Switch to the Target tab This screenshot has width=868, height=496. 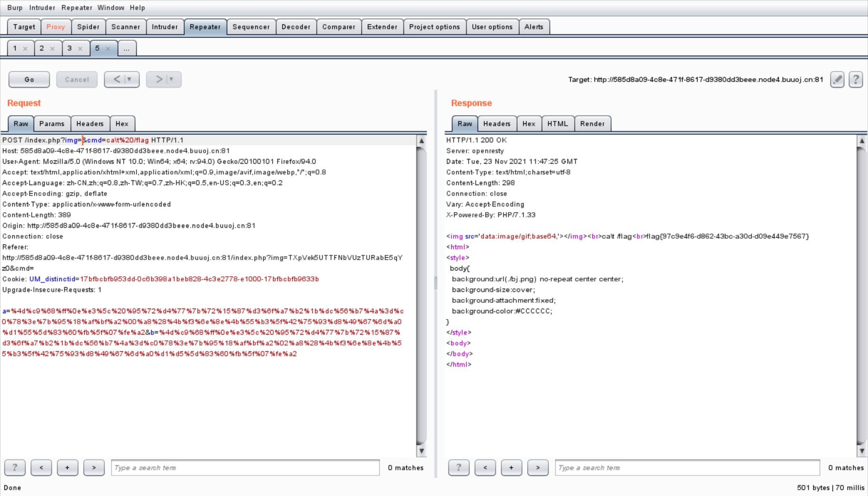coord(24,27)
